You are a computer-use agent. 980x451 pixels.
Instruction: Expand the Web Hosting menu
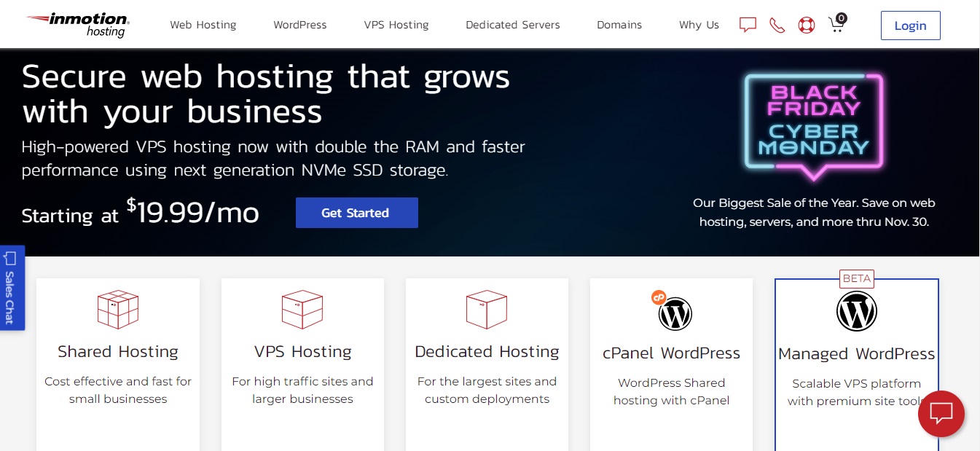(x=203, y=25)
